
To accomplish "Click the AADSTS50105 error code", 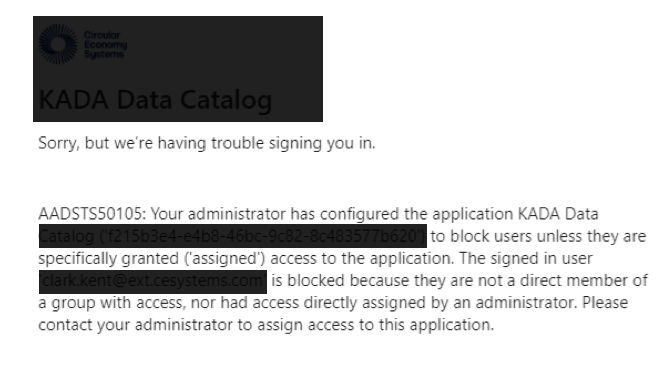I will [x=92, y=213].
